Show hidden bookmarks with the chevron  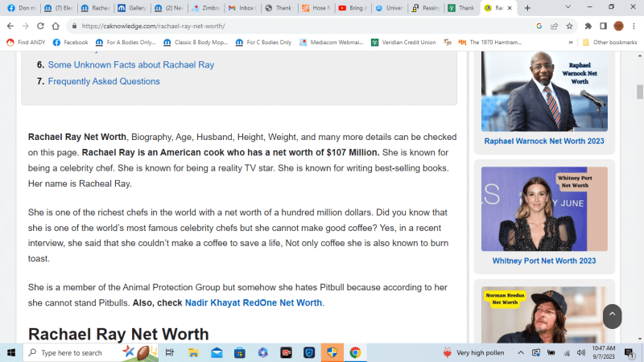571,43
